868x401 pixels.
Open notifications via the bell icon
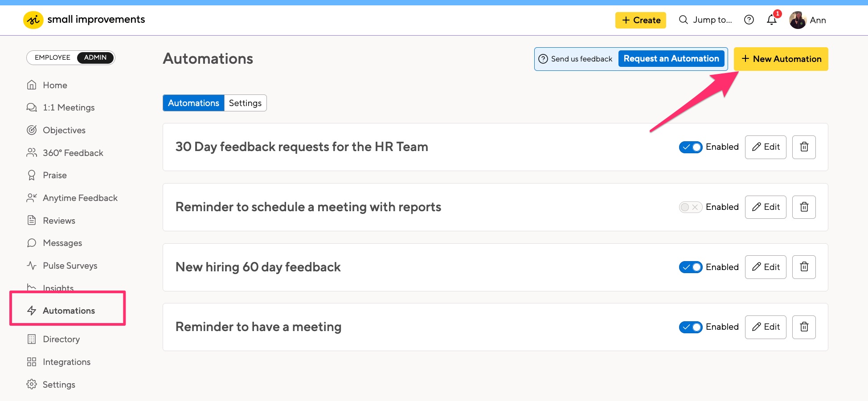click(771, 20)
